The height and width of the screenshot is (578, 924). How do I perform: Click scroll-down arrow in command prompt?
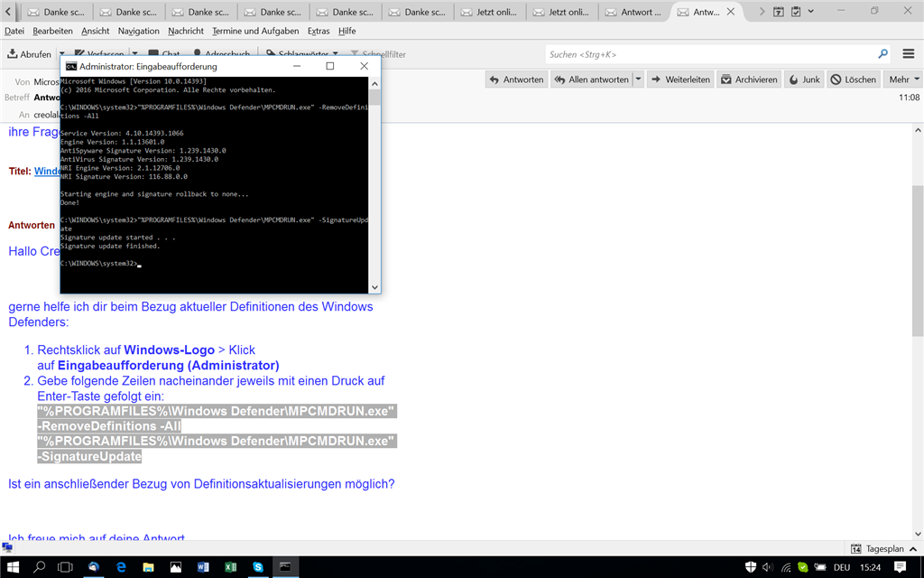pyautogui.click(x=374, y=287)
